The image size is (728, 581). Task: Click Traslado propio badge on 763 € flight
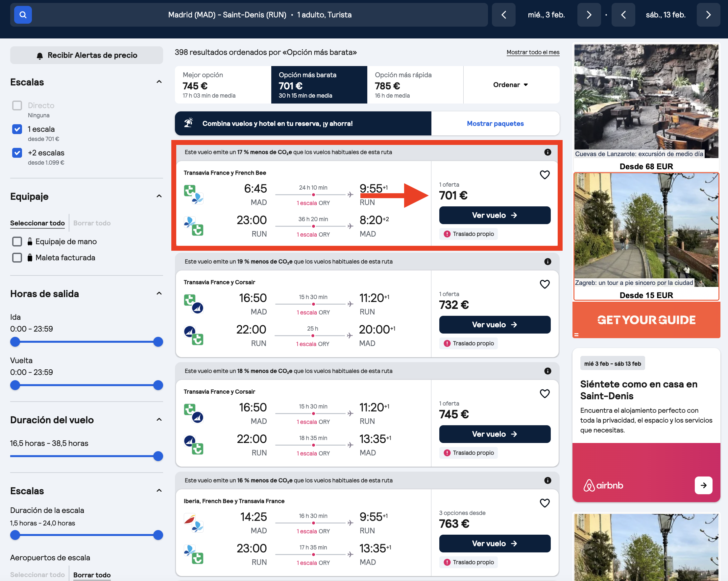point(468,562)
